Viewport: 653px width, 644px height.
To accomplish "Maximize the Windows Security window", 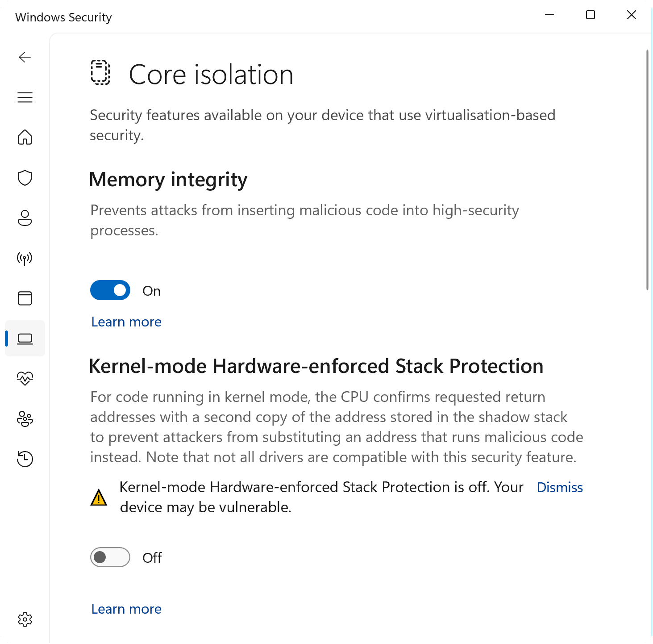I will tap(591, 15).
